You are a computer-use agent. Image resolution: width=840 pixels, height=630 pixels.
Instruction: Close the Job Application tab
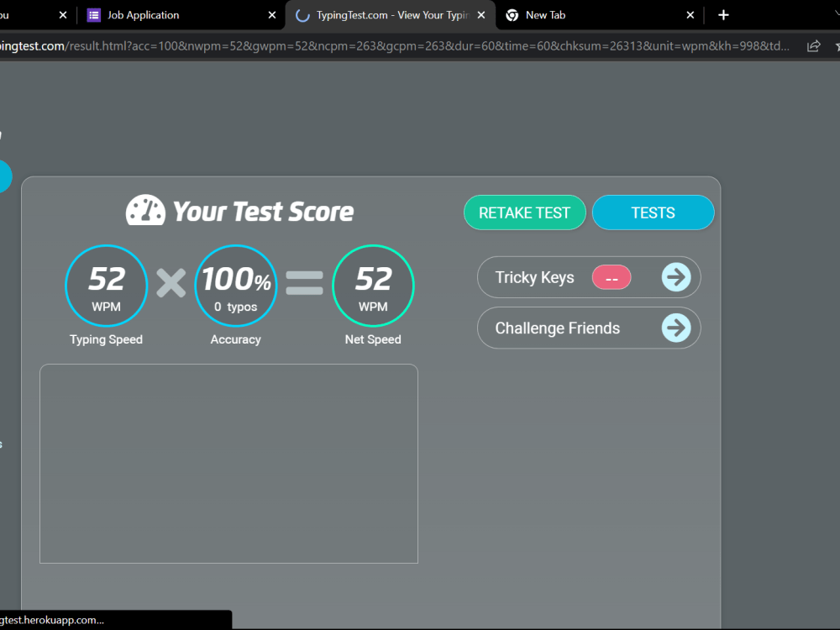(272, 15)
